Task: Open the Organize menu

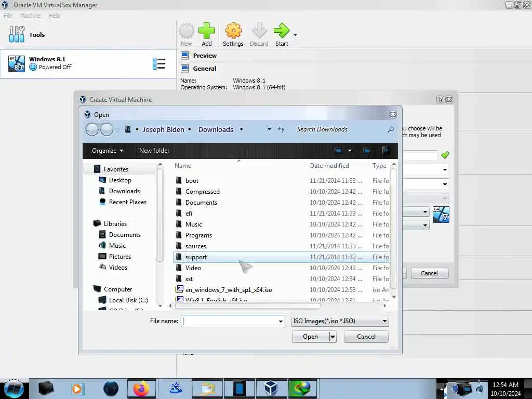Action: pos(107,151)
